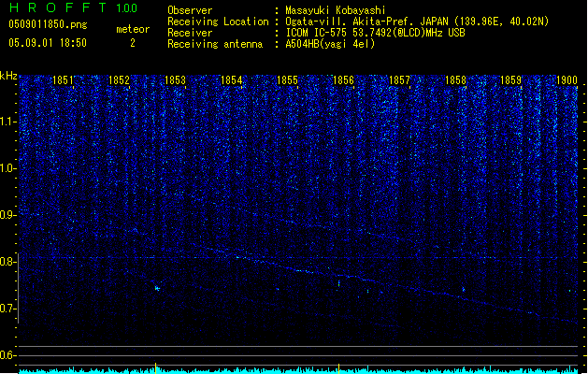Click the 0.9 kHz axis label

coord(7,215)
